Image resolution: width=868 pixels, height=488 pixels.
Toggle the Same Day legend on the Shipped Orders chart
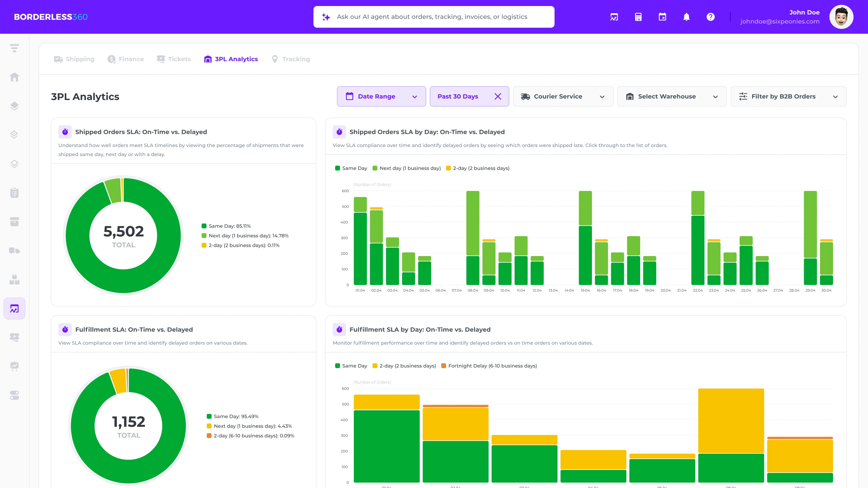point(351,168)
